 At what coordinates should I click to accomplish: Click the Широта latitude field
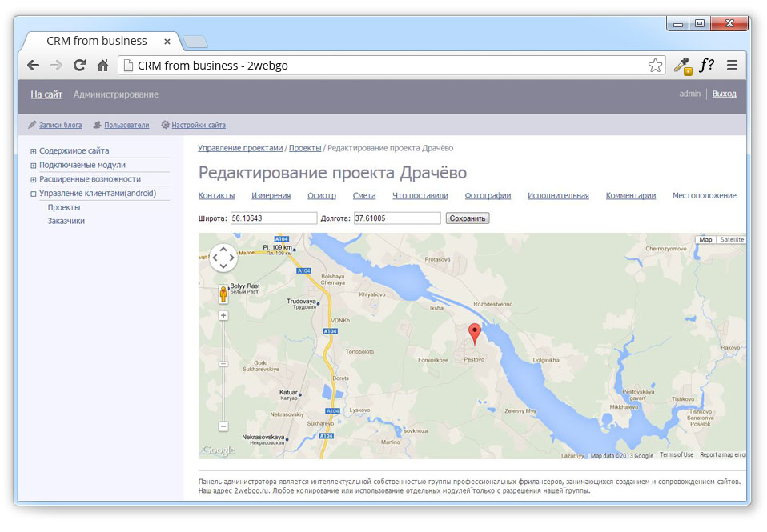(x=274, y=218)
